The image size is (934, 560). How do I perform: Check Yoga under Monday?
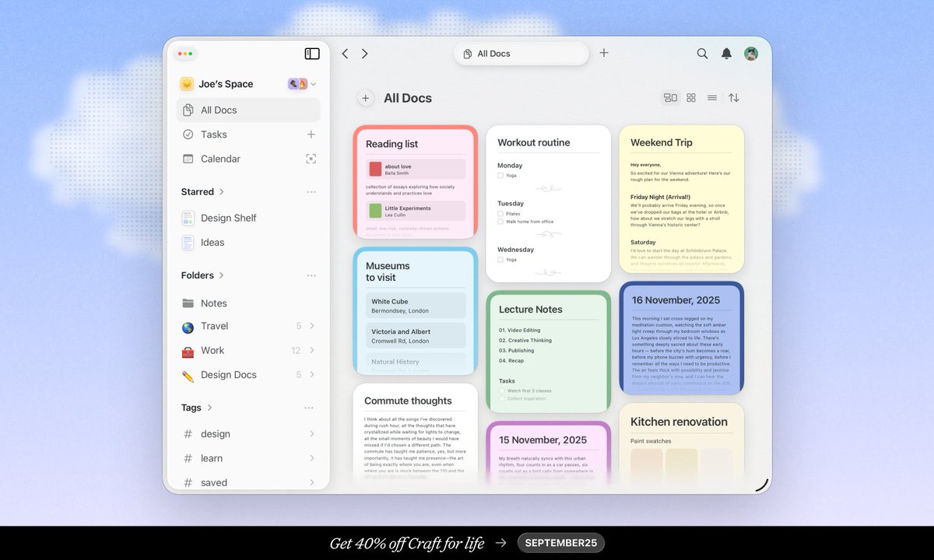500,176
